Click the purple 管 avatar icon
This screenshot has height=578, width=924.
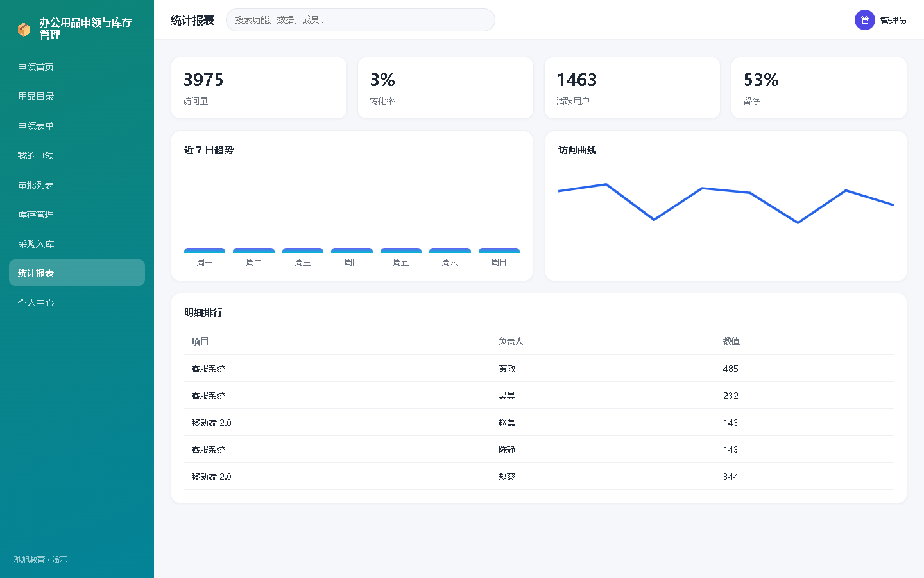[x=865, y=20]
